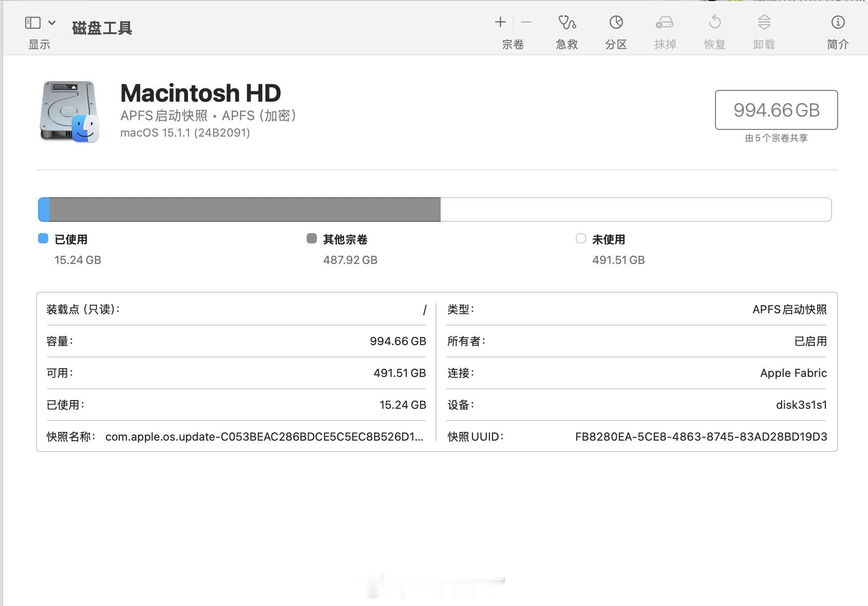Click the 恢复 restore icon
Image resolution: width=868 pixels, height=606 pixels.
(x=715, y=22)
